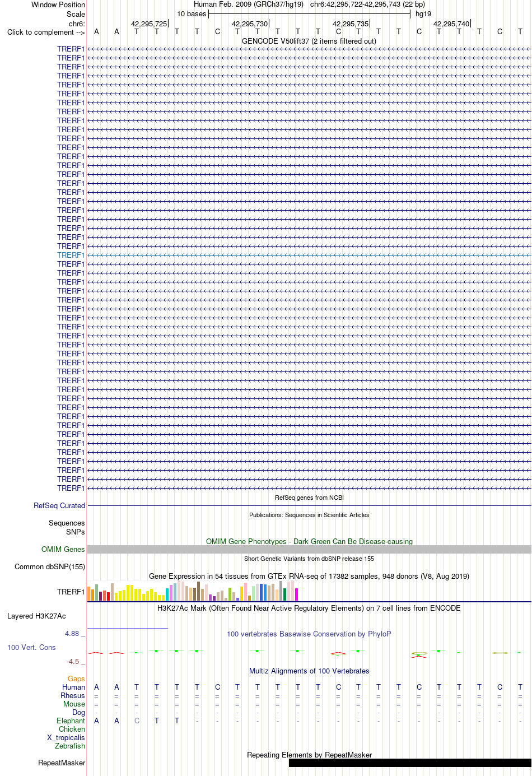
Task: Click the Common dbSNP(155) track label
Action: [x=50, y=566]
